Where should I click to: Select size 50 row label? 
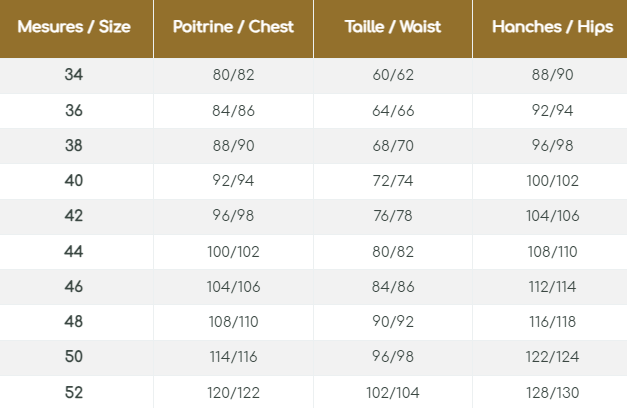[73, 356]
